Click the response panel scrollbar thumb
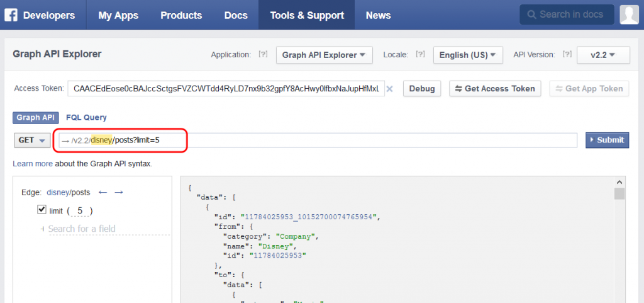644x303 pixels. [619, 193]
